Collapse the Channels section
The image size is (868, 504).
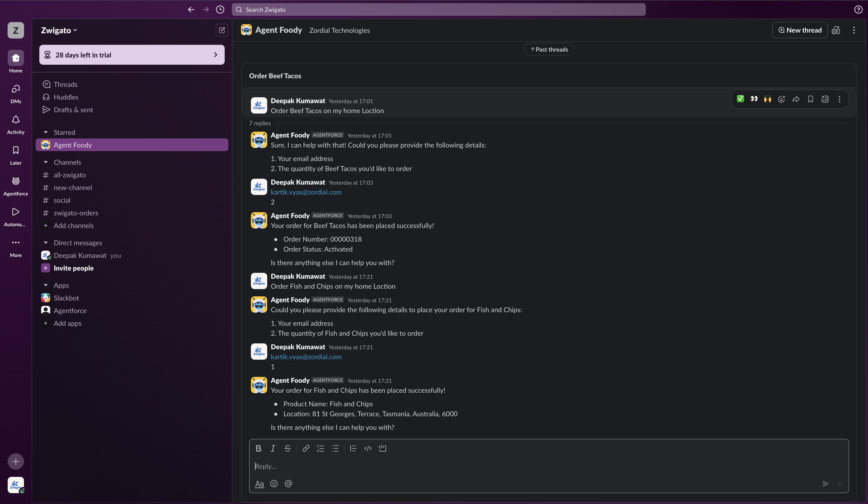46,162
